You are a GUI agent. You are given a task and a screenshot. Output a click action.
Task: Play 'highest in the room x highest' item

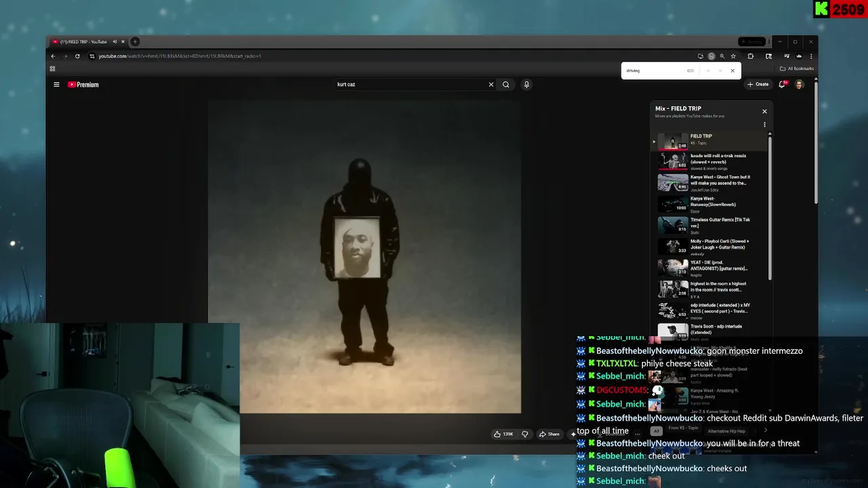711,289
